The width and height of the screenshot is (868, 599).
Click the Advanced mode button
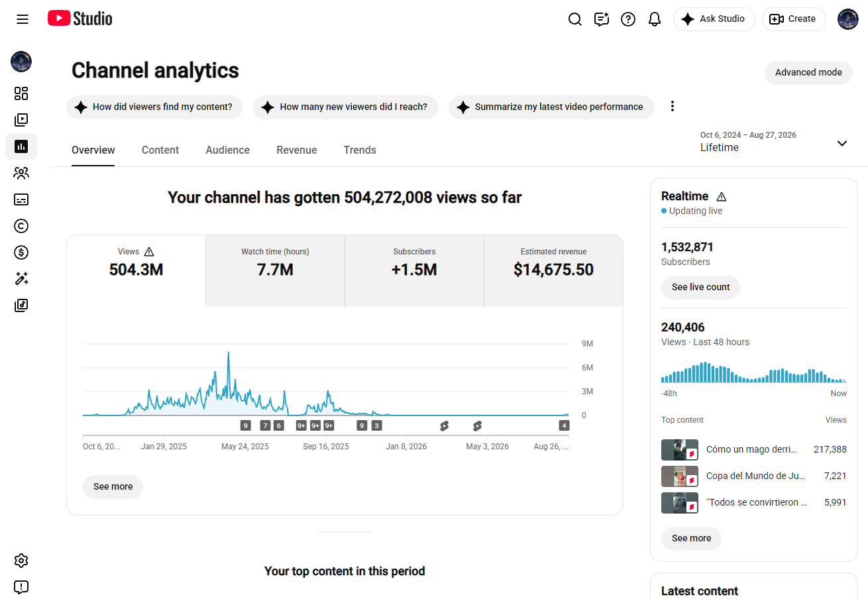(x=808, y=73)
